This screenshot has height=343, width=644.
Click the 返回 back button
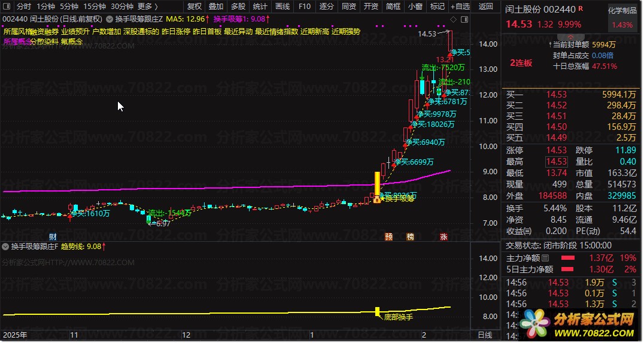pyautogui.click(x=486, y=6)
